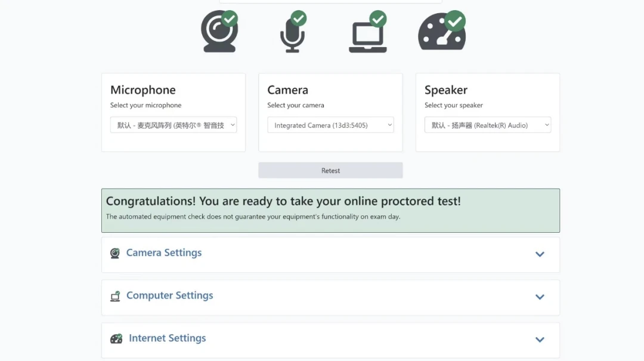Expand Internet Settings with its chevron

pos(540,340)
